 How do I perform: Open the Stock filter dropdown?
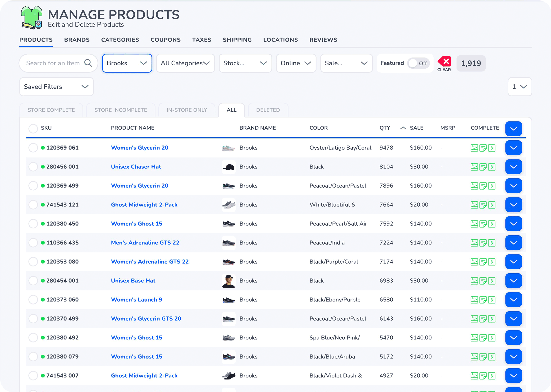[x=245, y=63]
